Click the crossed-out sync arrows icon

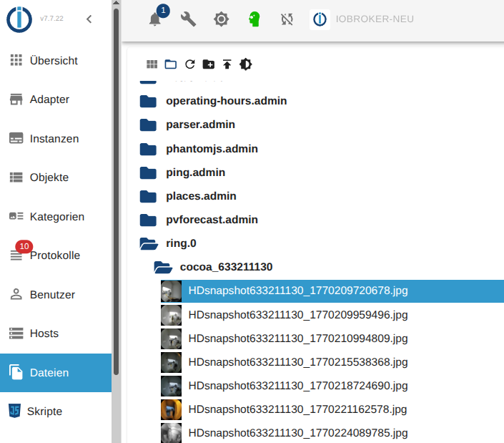(287, 19)
